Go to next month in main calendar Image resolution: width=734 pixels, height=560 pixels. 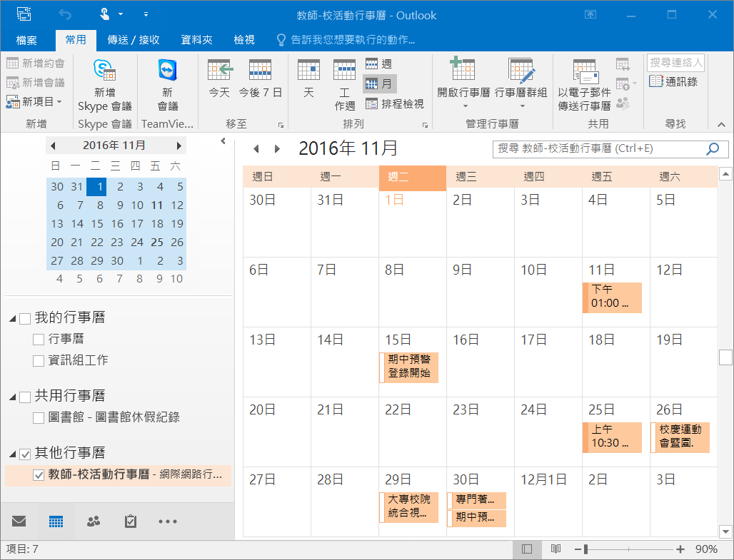[277, 149]
